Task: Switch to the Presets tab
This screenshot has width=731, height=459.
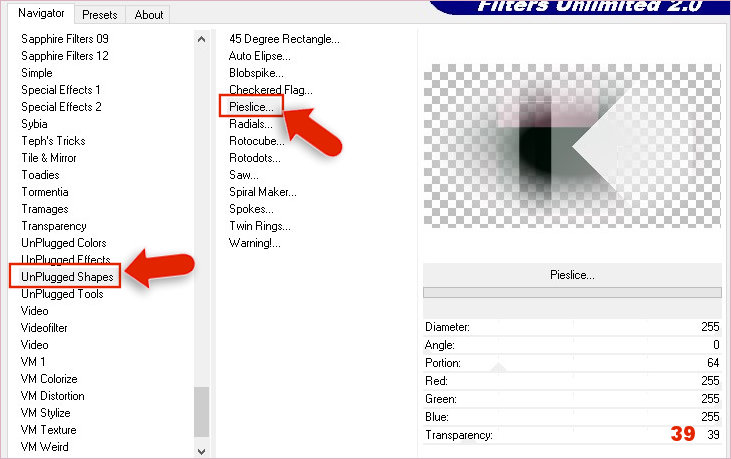Action: [x=99, y=14]
